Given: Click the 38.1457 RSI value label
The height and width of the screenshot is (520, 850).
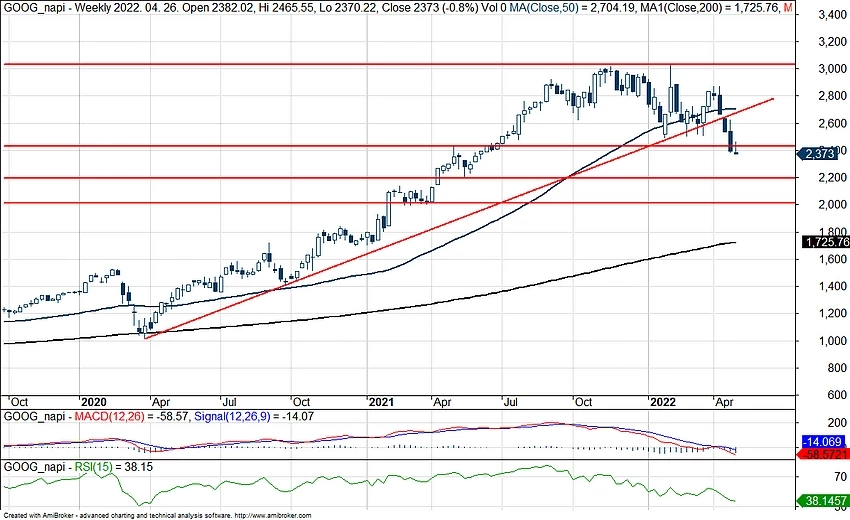Looking at the screenshot, I should tap(823, 500).
